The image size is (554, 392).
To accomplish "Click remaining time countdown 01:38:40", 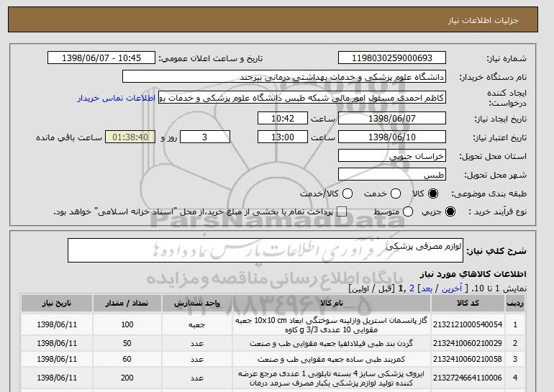I will click(130, 137).
